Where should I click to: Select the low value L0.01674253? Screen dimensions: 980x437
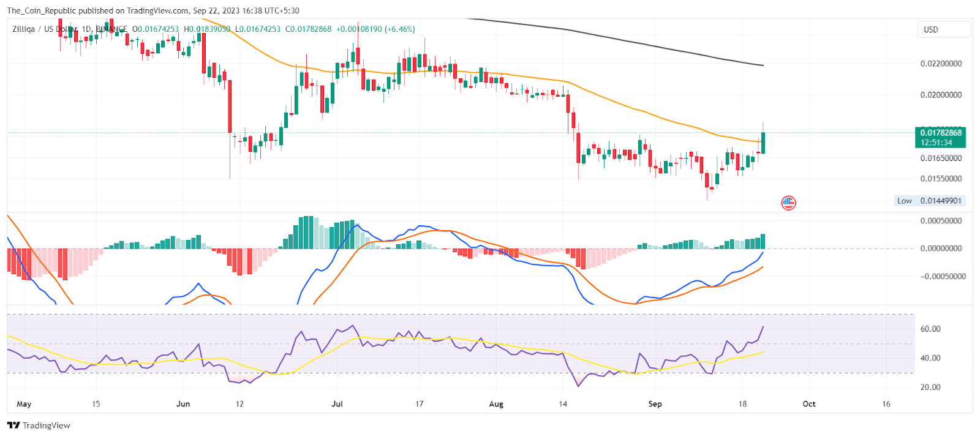tap(258, 29)
